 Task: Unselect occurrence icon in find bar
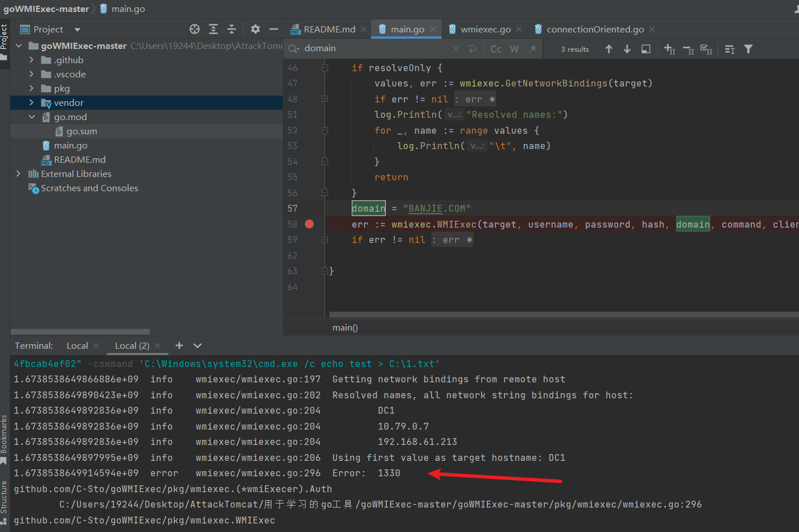pos(688,50)
